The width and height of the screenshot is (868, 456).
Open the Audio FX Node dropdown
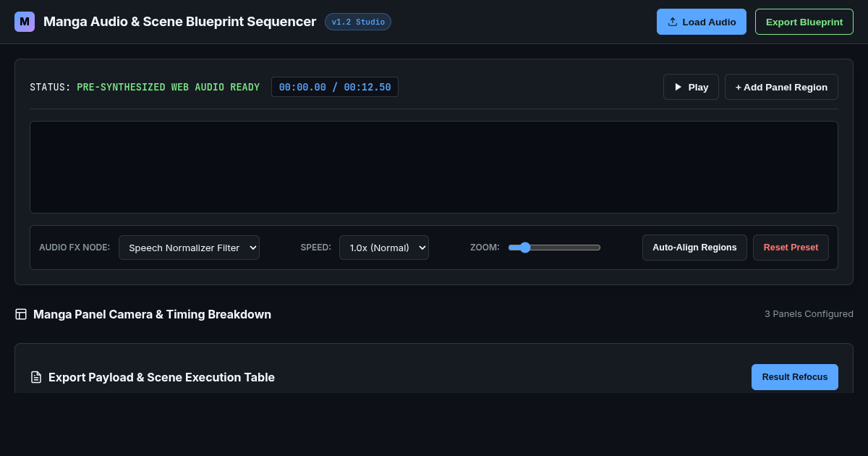click(x=189, y=248)
